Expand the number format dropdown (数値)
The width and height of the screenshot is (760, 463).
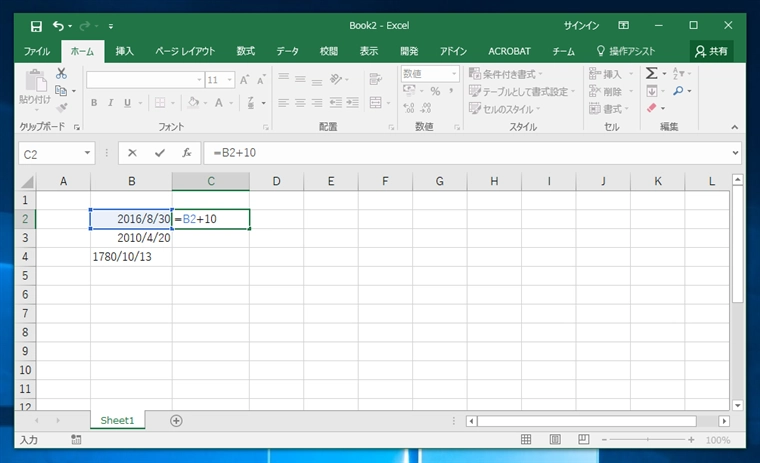(454, 74)
